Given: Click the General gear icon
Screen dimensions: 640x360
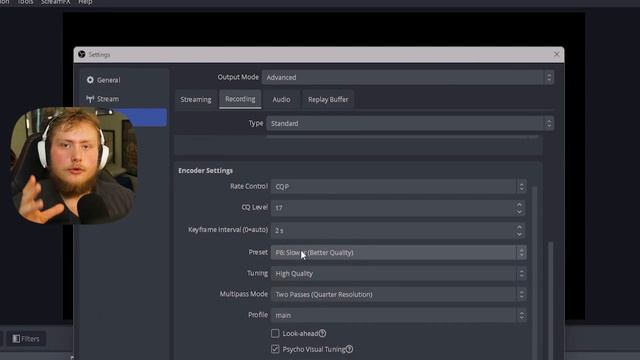Looking at the screenshot, I should (90, 80).
